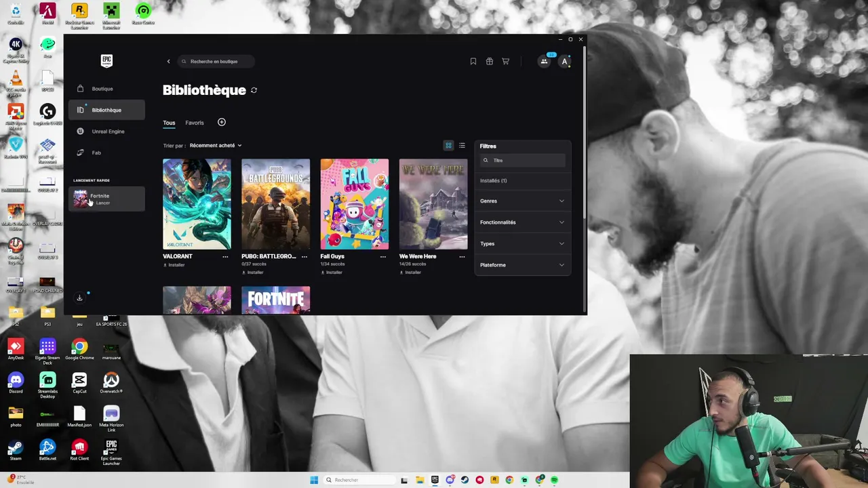Open the 'Trier par' sort dropdown
Screen dimensions: 868x488
(x=216, y=146)
